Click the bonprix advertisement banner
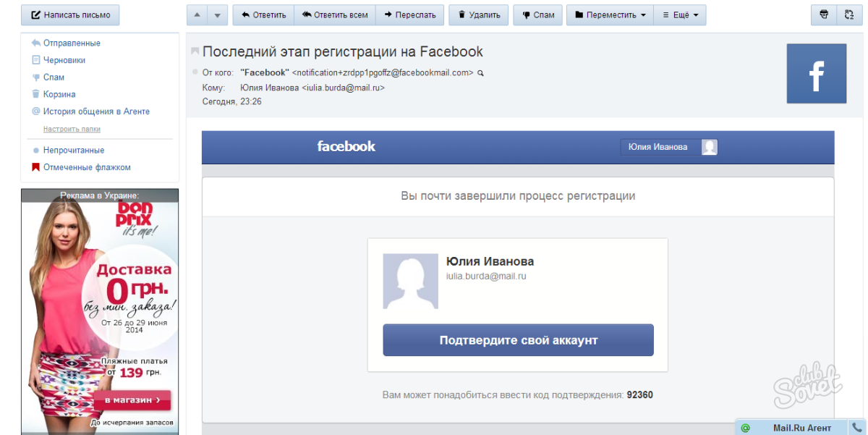The height and width of the screenshot is (435, 868). [100, 311]
